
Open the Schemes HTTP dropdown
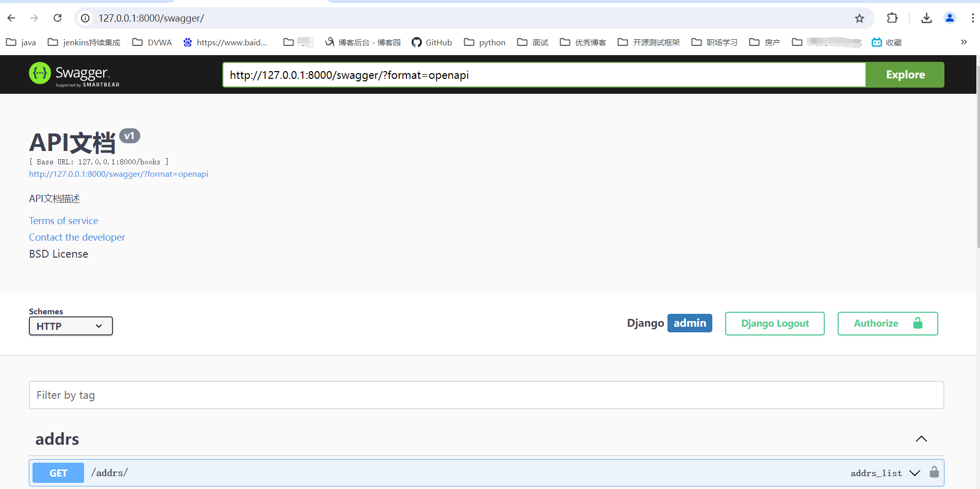coord(71,326)
